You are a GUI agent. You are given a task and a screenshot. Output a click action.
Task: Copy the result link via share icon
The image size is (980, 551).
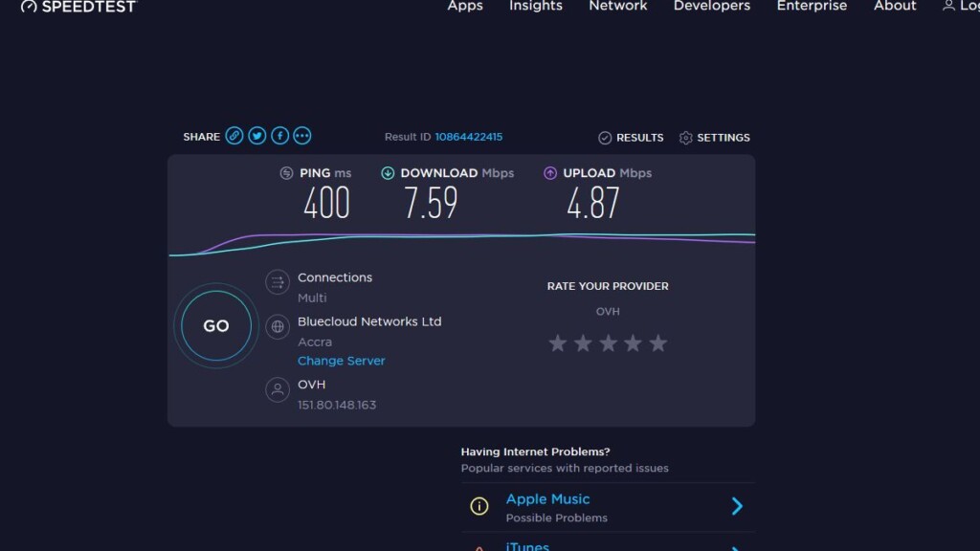point(234,136)
